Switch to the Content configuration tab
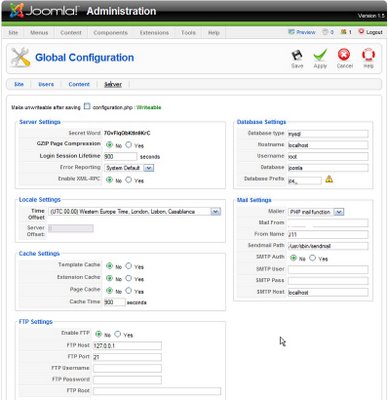Viewport: 388px width, 400px height. tap(79, 84)
